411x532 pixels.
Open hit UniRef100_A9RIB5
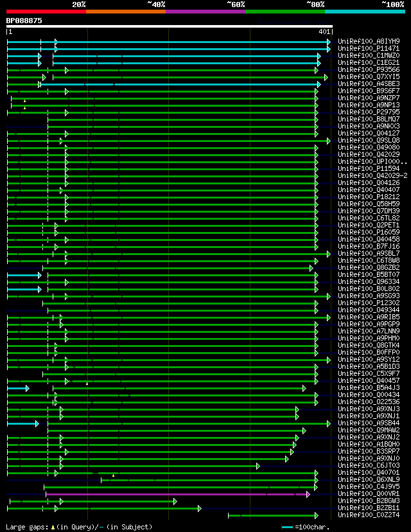click(x=369, y=317)
